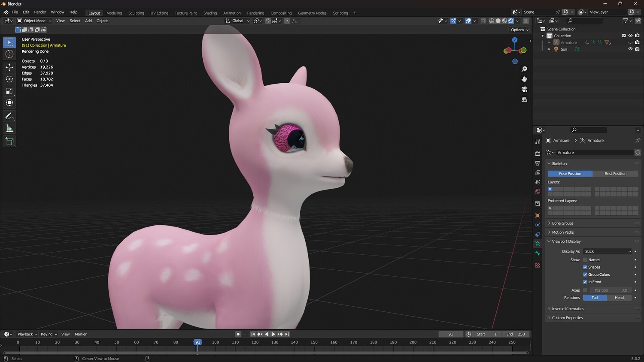Open Render properties tab
The width and height of the screenshot is (644, 362).
pos(538,154)
